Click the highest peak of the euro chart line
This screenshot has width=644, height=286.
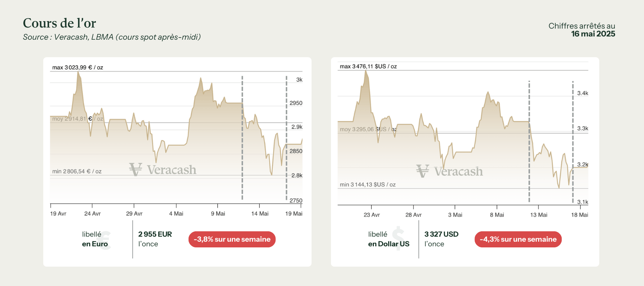click(x=78, y=72)
